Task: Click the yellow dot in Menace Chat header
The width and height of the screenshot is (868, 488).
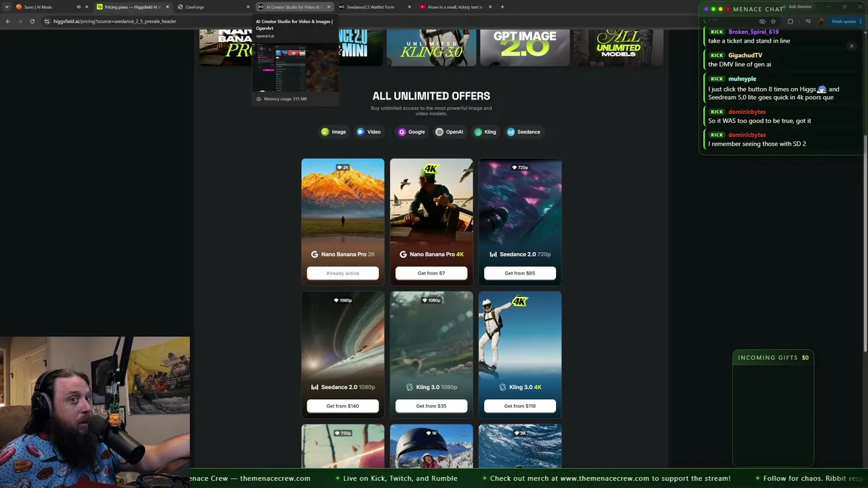Action: click(719, 9)
